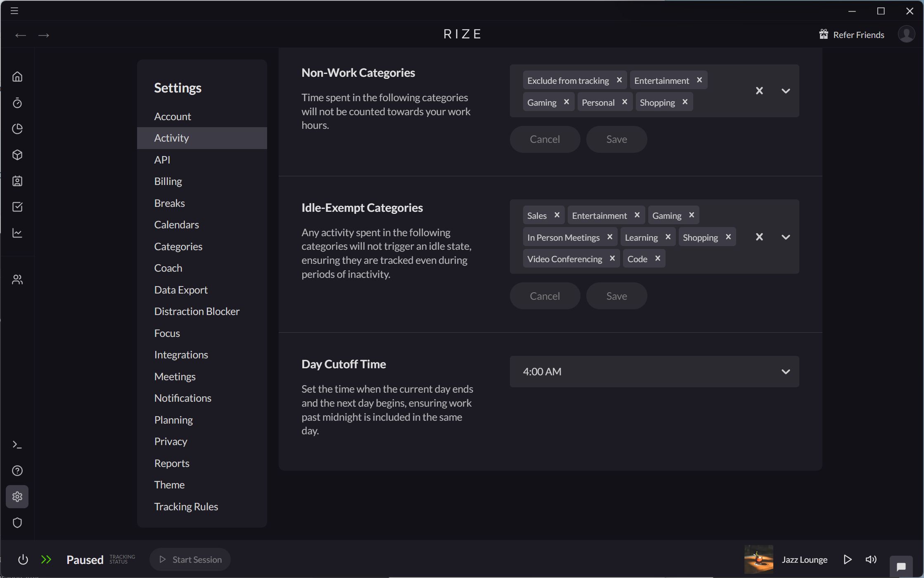Screen dimensions: 924x578
Task: Expand the Non-Work Categories dropdown chevron
Action: click(786, 90)
